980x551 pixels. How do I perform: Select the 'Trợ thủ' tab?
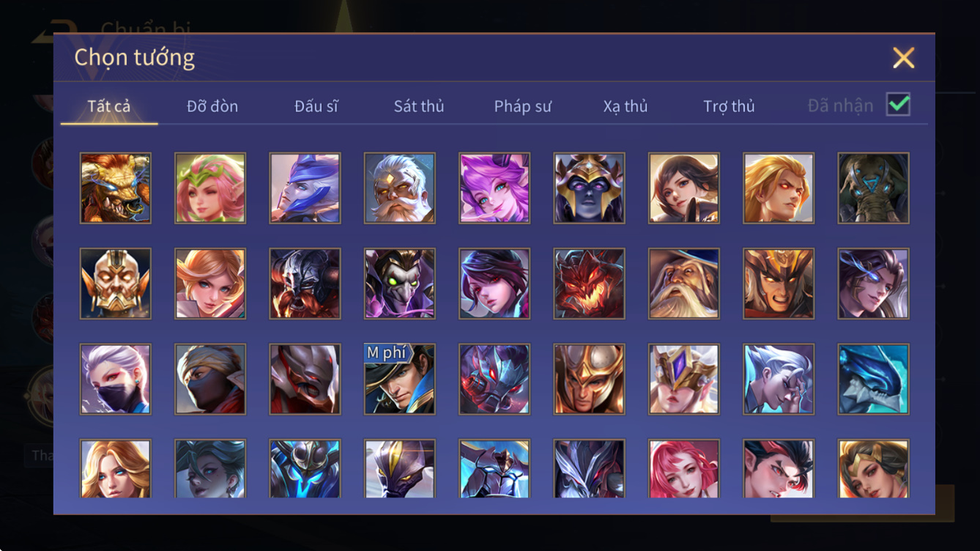coord(729,106)
